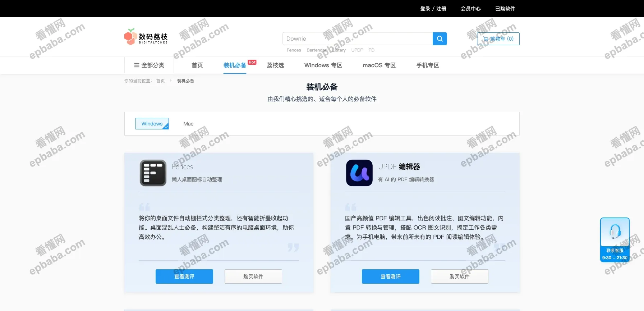
Task: Open the 手机专区 section
Action: click(428, 65)
